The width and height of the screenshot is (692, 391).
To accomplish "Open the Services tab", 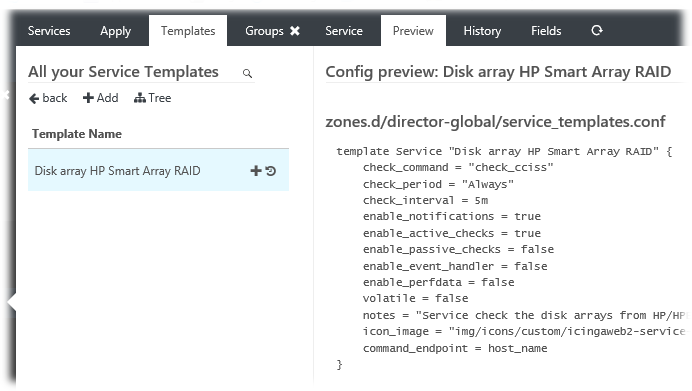I will click(49, 31).
